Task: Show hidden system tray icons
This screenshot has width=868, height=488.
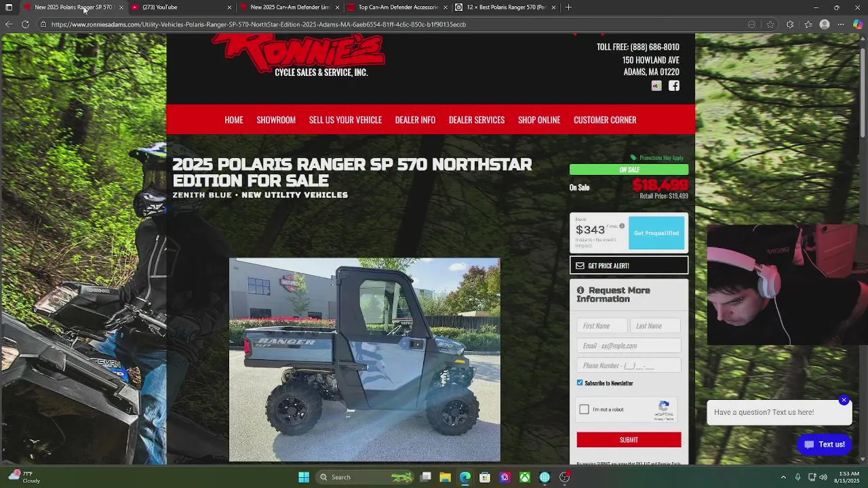Action: 783,477
